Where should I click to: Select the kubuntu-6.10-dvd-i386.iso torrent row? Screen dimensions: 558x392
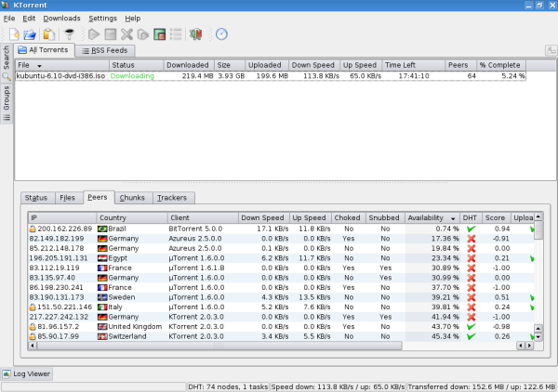point(271,76)
